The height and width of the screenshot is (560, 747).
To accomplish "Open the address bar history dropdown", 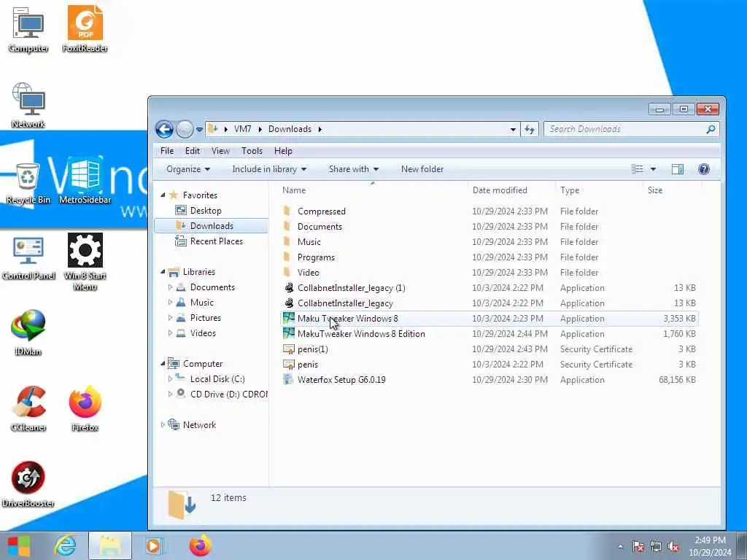I will point(513,129).
